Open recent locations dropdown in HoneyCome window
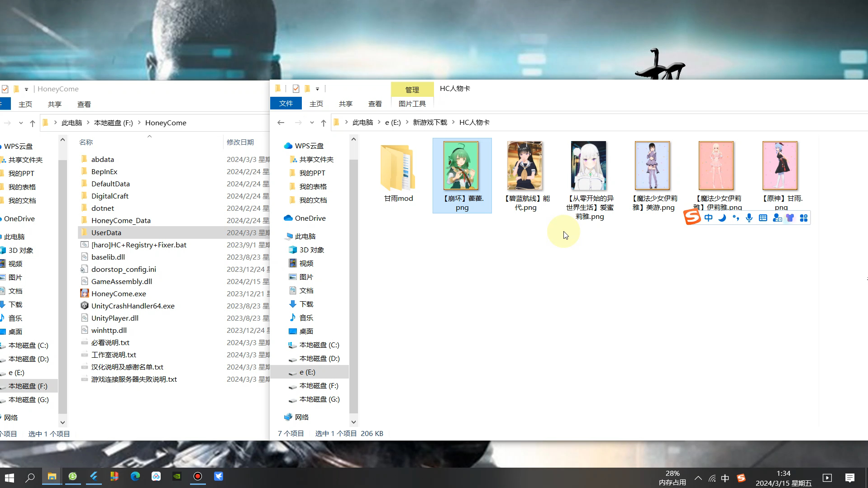 point(21,123)
